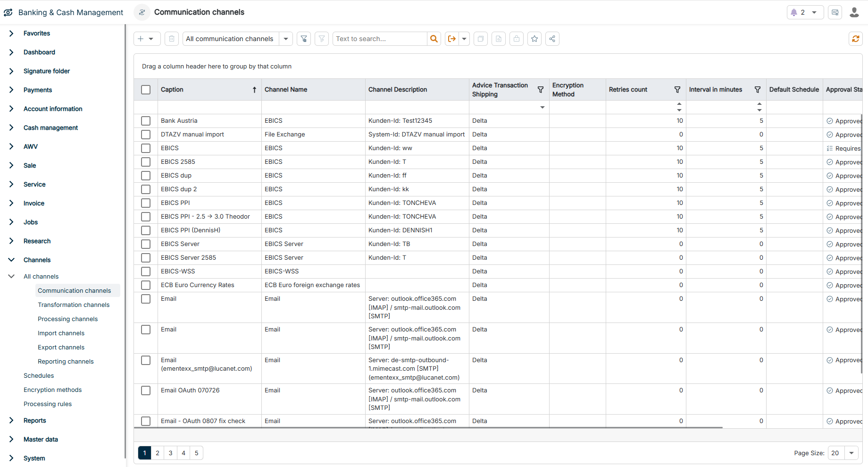
Task: Click the clear filter icon
Action: [322, 39]
